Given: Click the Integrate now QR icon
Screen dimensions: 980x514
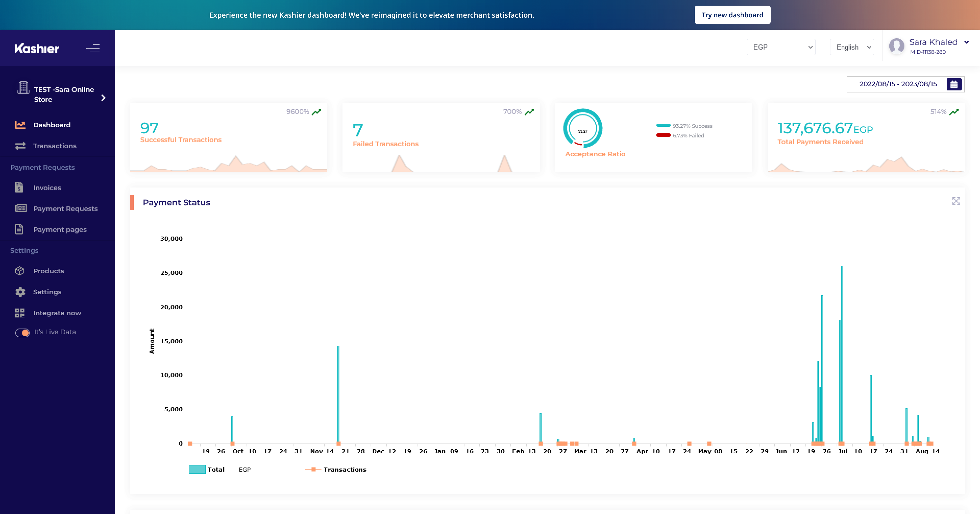Looking at the screenshot, I should coord(20,313).
